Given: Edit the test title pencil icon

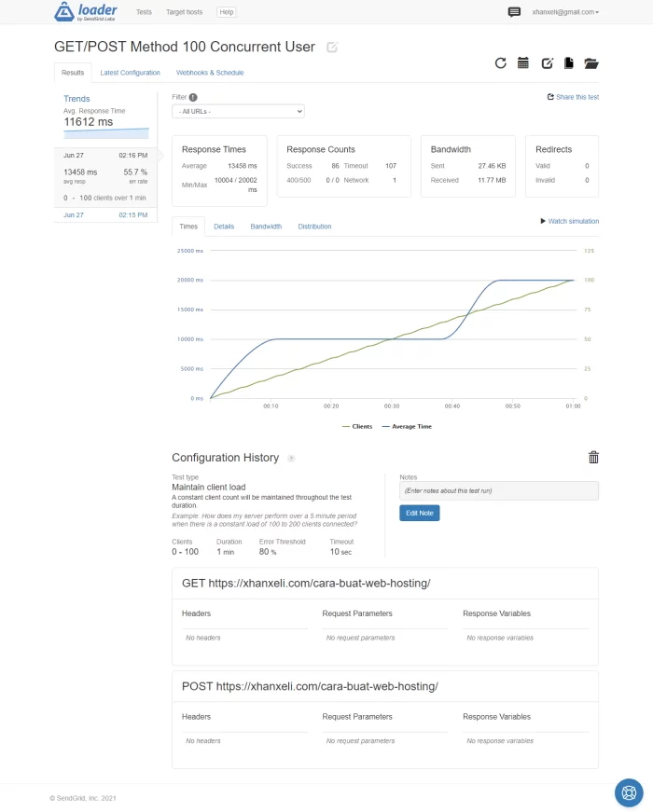Looking at the screenshot, I should [332, 48].
